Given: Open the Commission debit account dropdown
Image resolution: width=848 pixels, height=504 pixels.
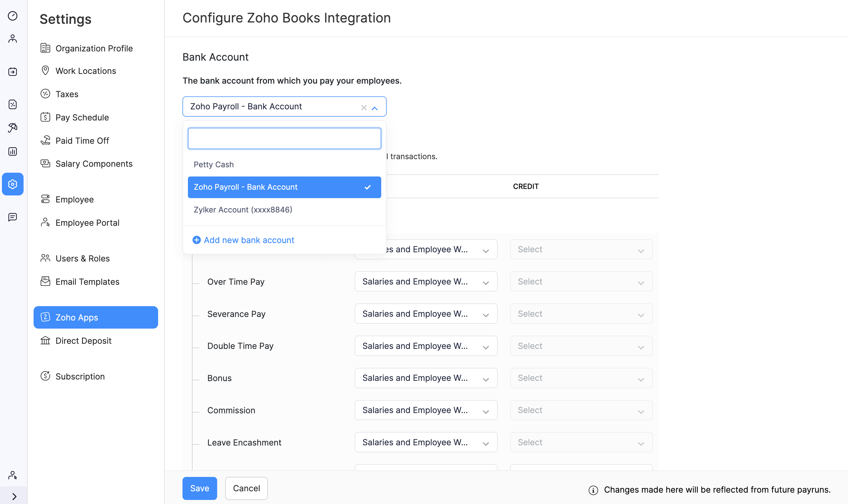Looking at the screenshot, I should (x=426, y=410).
